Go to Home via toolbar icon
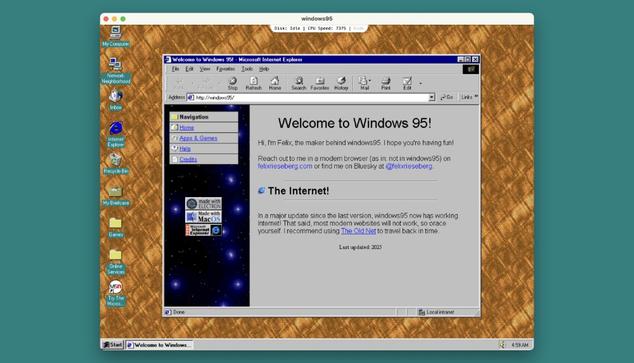 (275, 83)
